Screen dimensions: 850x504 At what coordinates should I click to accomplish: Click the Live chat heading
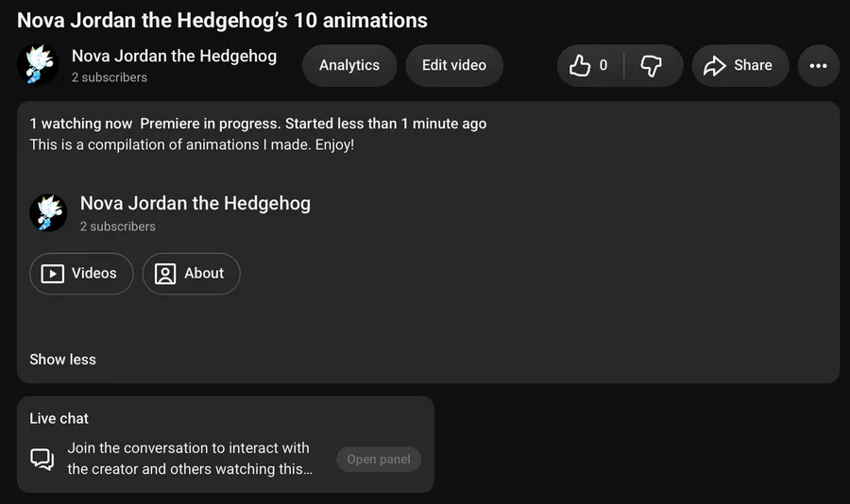(x=59, y=418)
